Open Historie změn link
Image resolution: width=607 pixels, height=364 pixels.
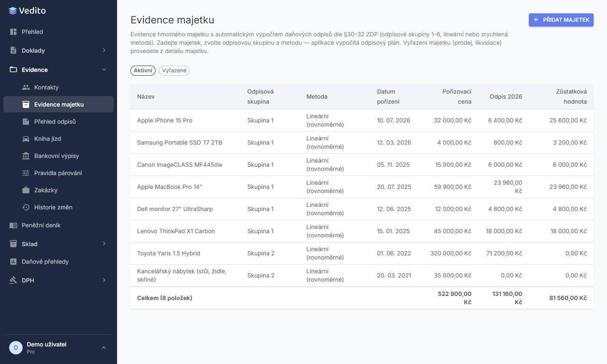point(59,207)
